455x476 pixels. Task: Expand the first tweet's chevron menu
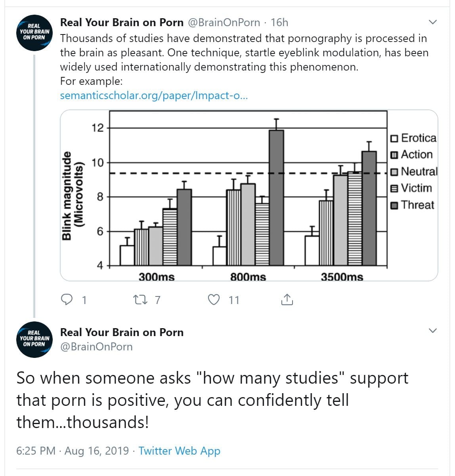(x=433, y=22)
